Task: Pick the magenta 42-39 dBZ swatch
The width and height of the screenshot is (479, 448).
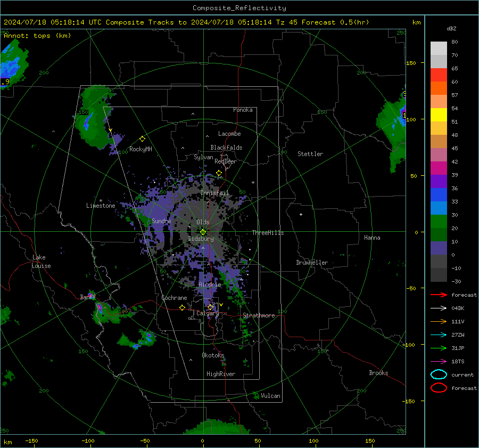Action: (x=439, y=168)
